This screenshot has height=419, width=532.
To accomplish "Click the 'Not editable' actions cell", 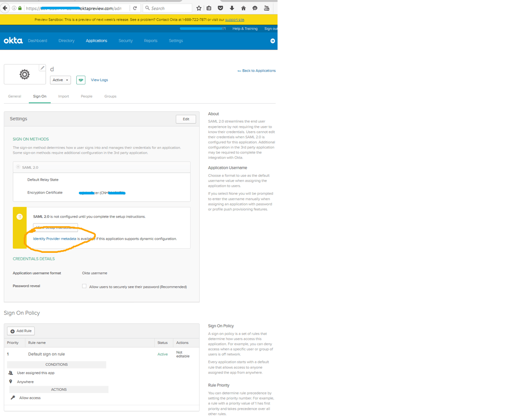I will (183, 354).
